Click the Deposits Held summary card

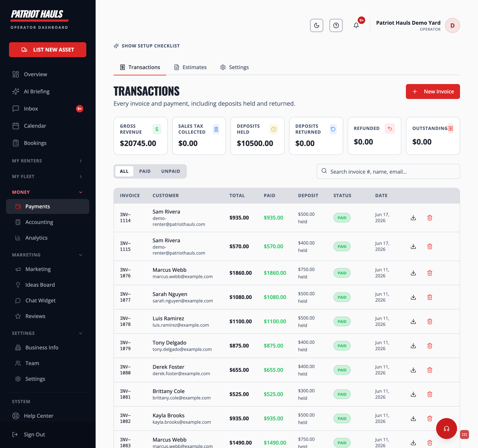[x=257, y=136]
